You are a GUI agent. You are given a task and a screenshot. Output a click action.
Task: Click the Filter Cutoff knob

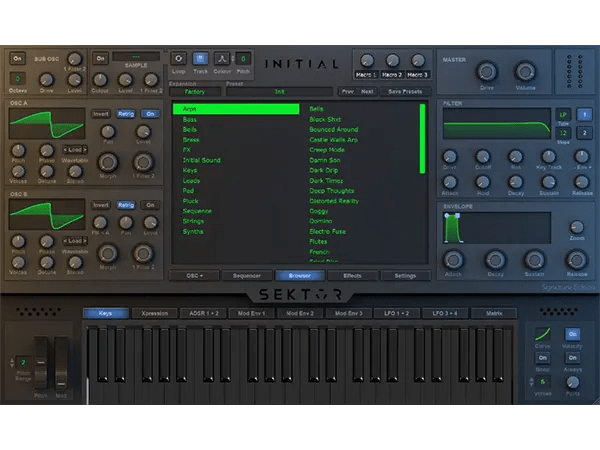(483, 157)
